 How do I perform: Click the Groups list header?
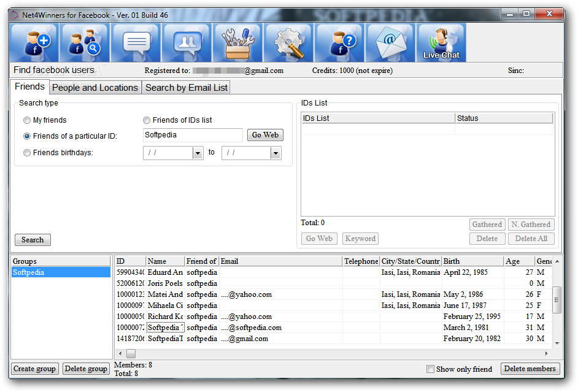61,261
